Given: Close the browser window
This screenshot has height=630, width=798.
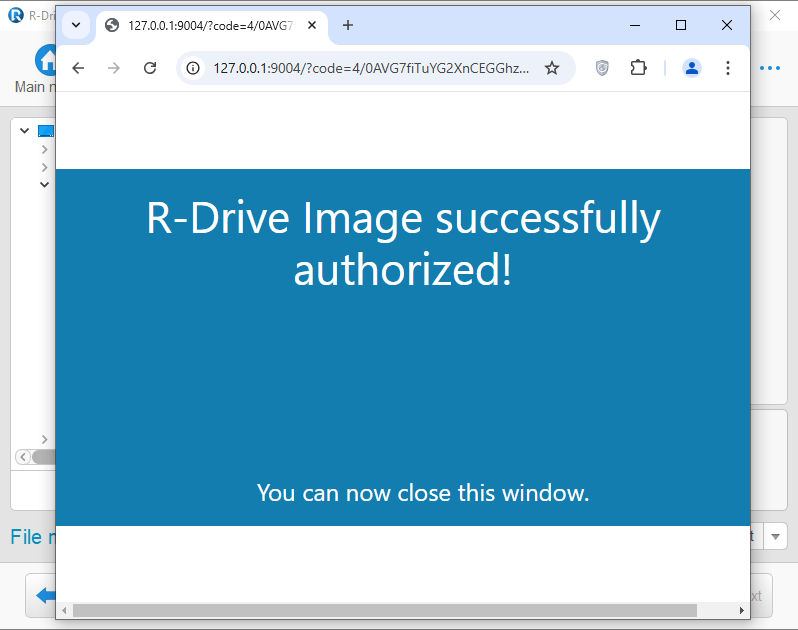Looking at the screenshot, I should point(727,25).
